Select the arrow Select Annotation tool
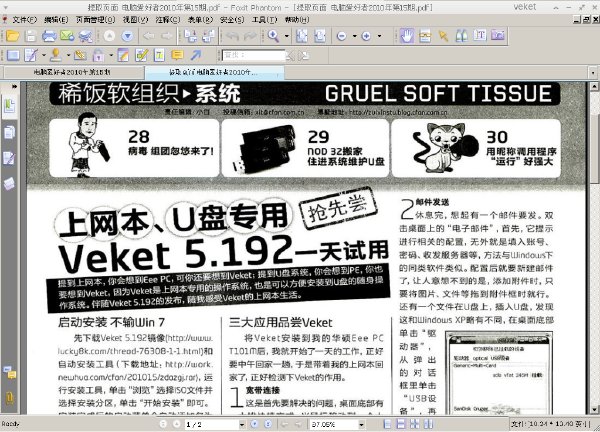 443,36
